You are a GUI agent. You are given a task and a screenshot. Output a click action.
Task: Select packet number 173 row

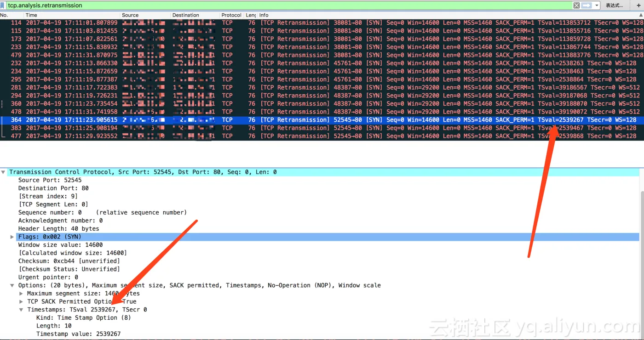pyautogui.click(x=322, y=39)
